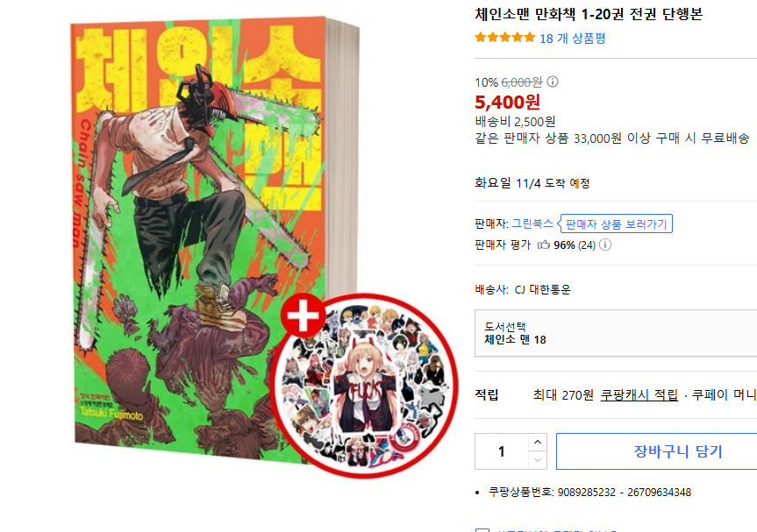Decrease quantity with the down arrow
Image resolution: width=757 pixels, height=532 pixels.
tap(538, 460)
